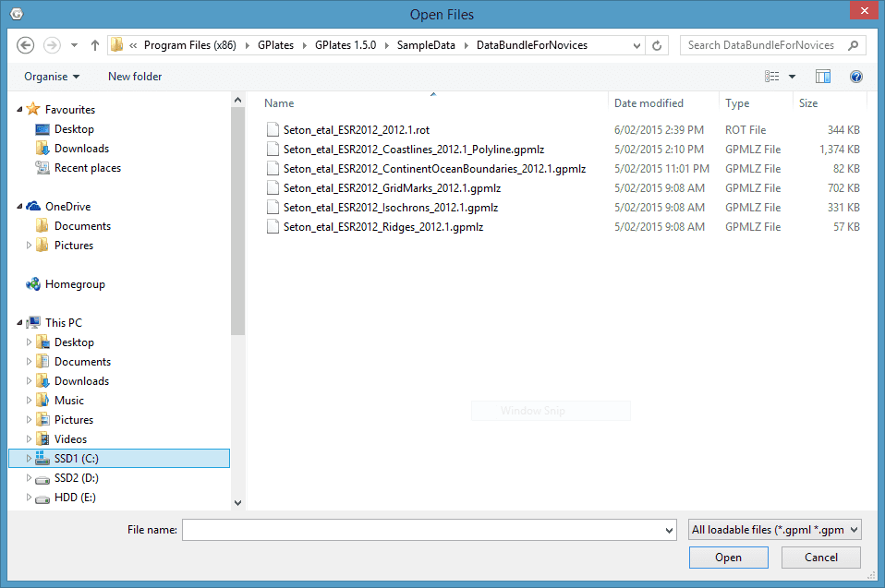The width and height of the screenshot is (885, 588).
Task: Click the Back navigation arrow
Action: (26, 45)
